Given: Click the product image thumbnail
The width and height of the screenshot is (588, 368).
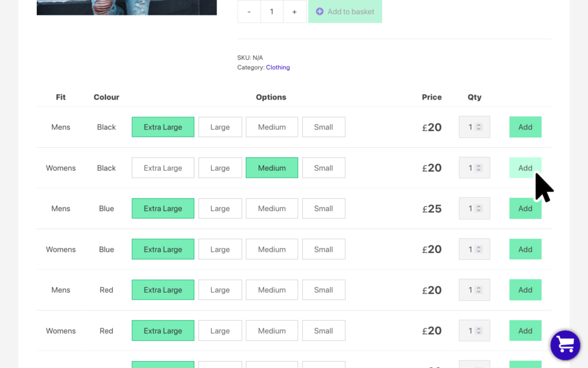Looking at the screenshot, I should click(x=127, y=7).
